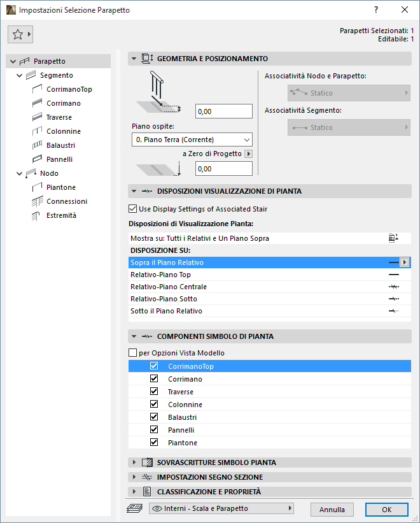Toggle the Piantone component checkbox
420x523 pixels.
coord(154,442)
